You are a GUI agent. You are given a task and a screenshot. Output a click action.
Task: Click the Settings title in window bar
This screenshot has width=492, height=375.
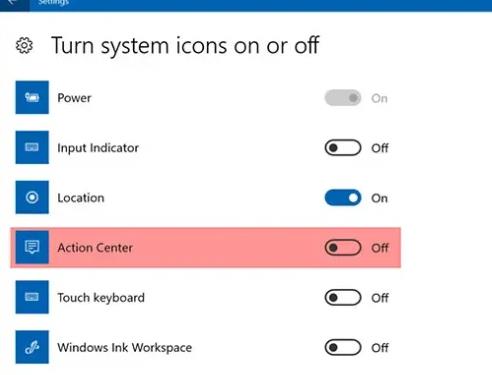click(53, 3)
